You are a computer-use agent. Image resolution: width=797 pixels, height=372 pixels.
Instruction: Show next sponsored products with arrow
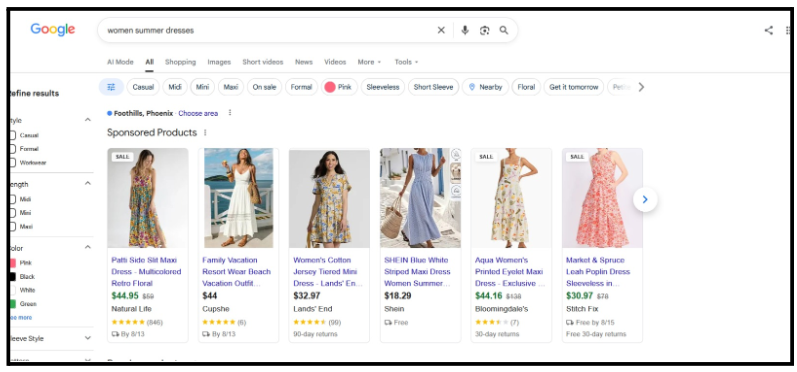pos(645,200)
